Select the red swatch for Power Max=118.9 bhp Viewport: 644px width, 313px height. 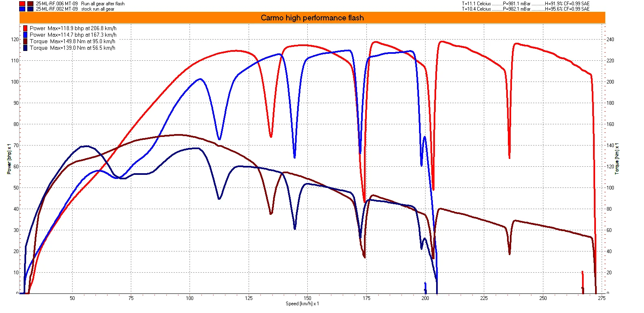click(25, 29)
